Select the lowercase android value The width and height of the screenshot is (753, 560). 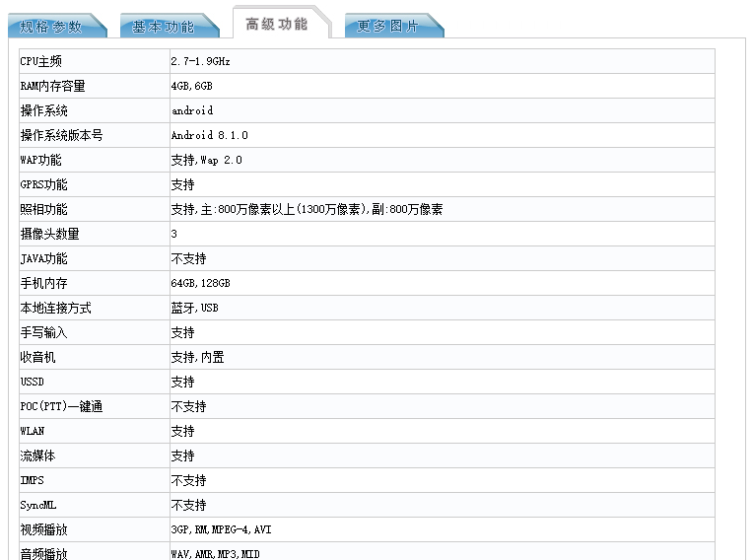point(192,111)
